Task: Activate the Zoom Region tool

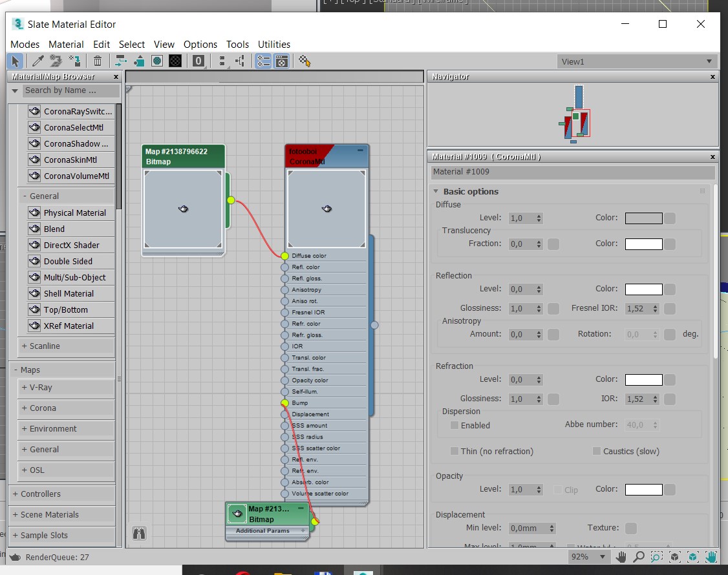Action: (x=656, y=556)
